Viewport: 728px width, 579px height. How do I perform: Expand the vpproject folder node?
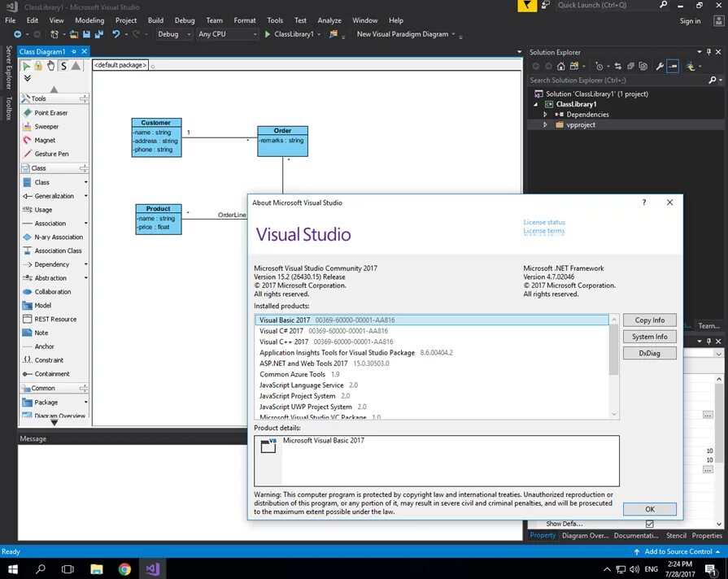(545, 125)
